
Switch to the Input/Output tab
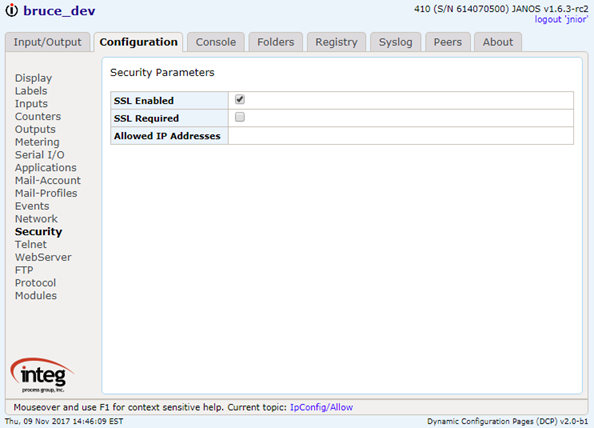click(x=48, y=42)
